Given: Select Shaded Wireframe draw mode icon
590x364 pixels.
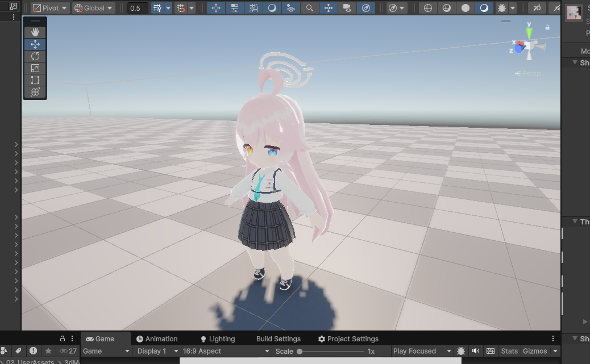Looking at the screenshot, I should click(447, 8).
